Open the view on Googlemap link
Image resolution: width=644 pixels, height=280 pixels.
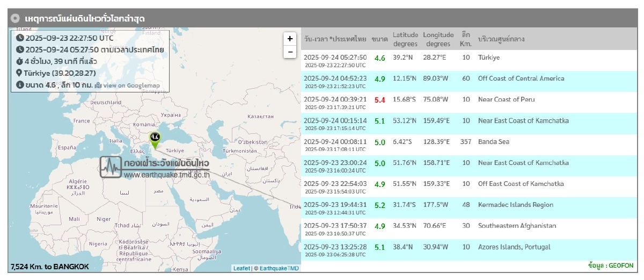click(127, 85)
